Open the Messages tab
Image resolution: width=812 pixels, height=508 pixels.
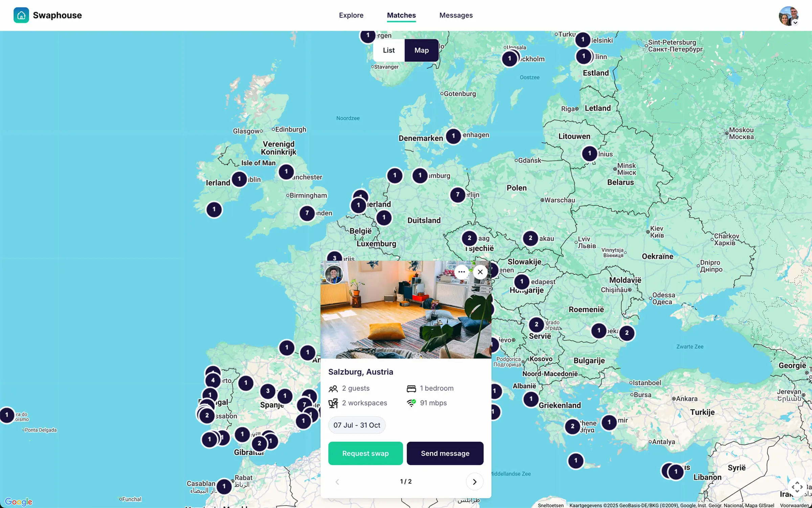pyautogui.click(x=456, y=15)
